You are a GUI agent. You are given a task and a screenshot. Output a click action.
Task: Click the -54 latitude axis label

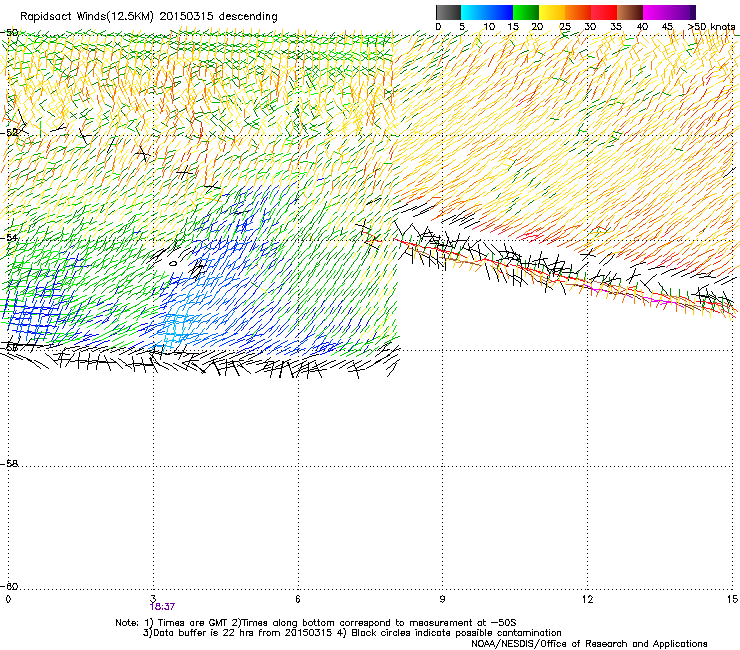click(x=9, y=237)
